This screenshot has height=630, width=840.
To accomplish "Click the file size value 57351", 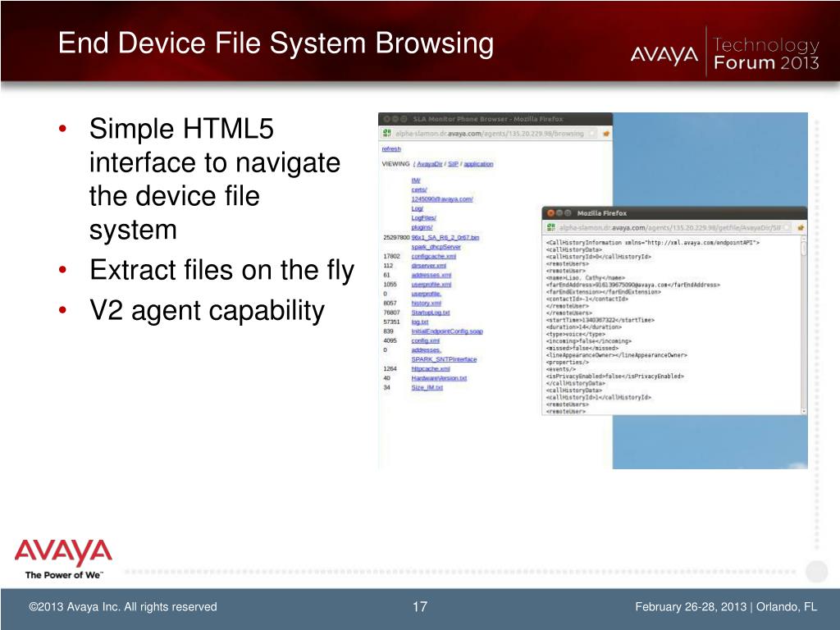I will (391, 322).
